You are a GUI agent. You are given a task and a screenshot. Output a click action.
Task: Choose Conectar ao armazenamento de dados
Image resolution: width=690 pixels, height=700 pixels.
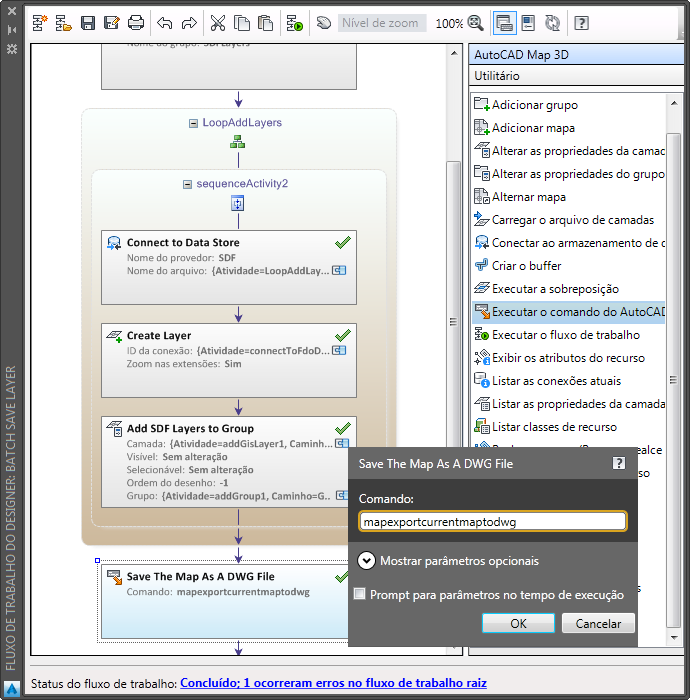point(569,243)
